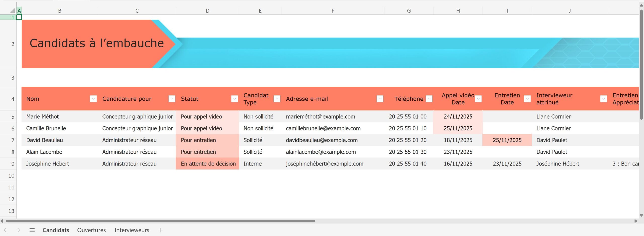Select the Candidats sheet tab
Screen dimensions: 644x236
[56, 230]
